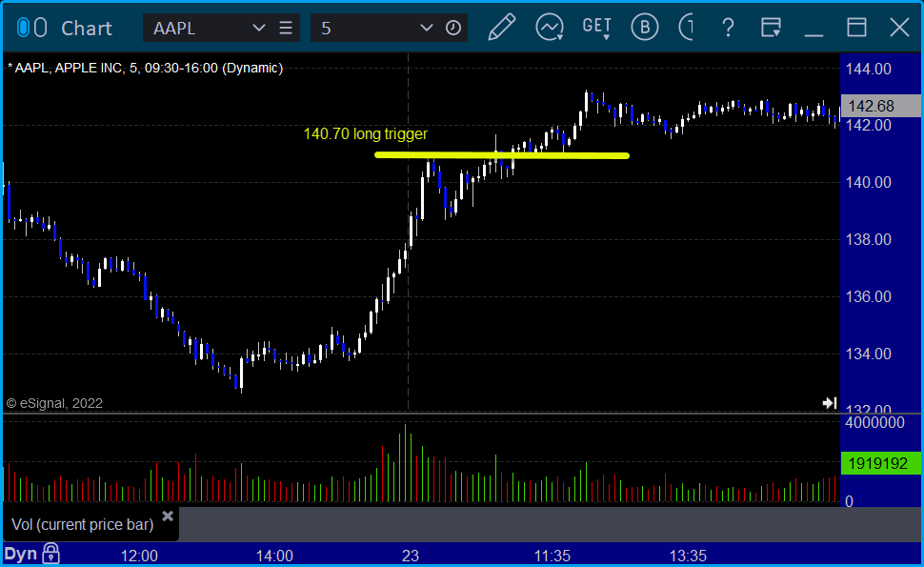Open the GET menu dropdown

596,27
